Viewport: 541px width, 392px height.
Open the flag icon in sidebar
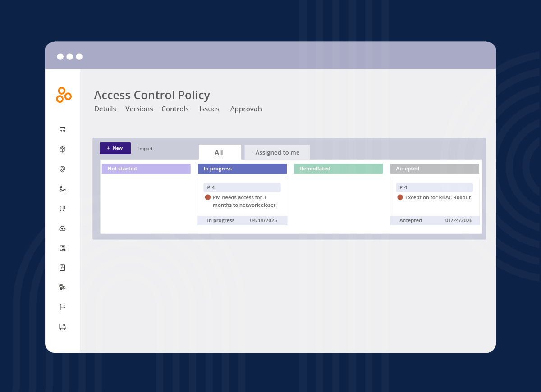tap(63, 307)
